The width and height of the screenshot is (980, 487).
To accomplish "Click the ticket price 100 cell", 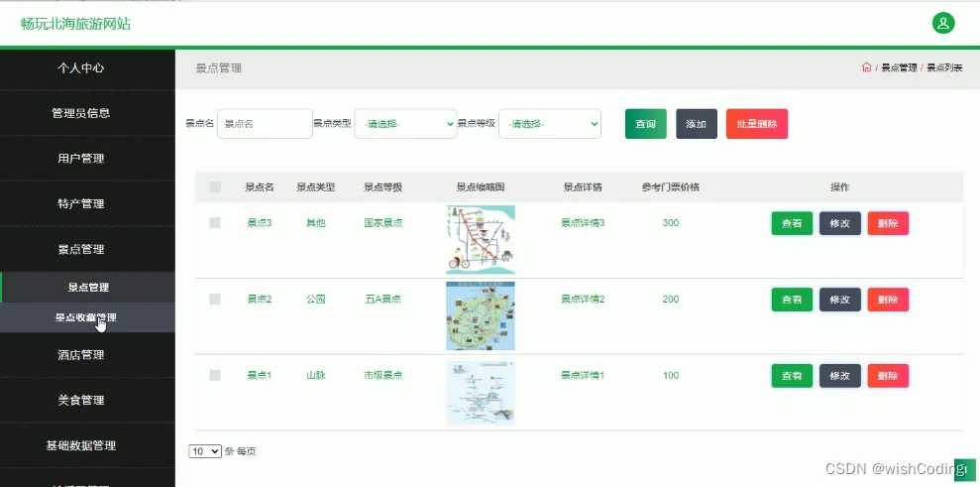I will coord(671,376).
